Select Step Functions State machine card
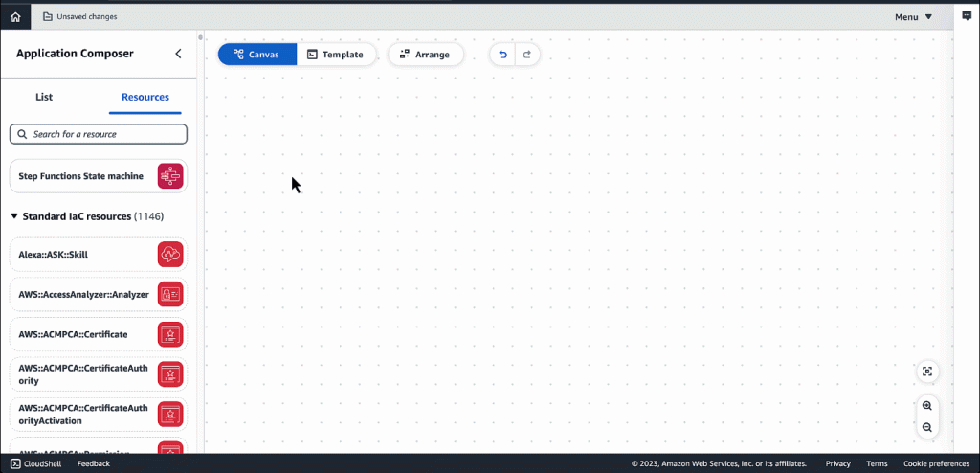Viewport: 980px width, 473px height. (x=99, y=176)
